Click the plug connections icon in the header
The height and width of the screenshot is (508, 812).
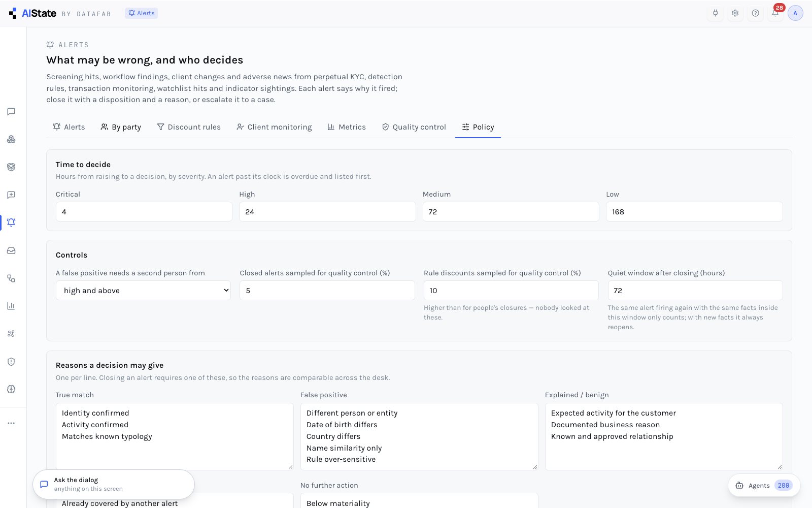click(x=715, y=13)
